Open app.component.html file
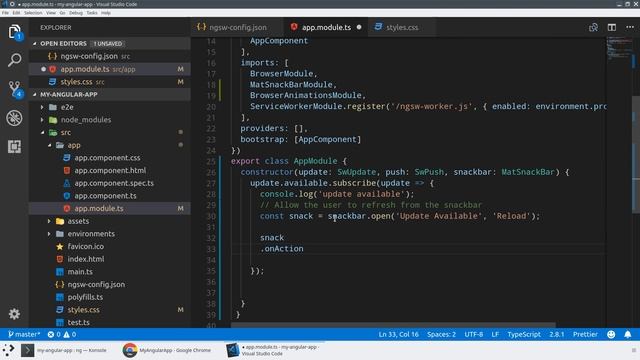 109,170
